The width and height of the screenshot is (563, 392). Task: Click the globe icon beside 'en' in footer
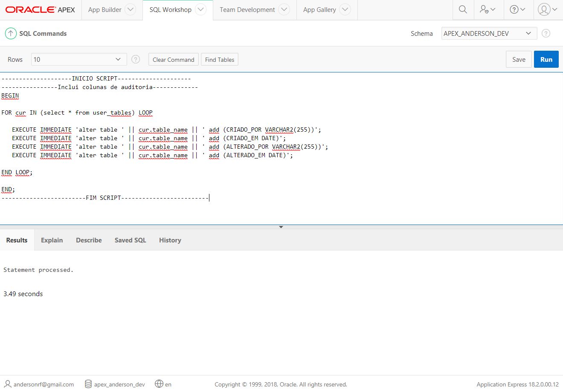pyautogui.click(x=158, y=384)
